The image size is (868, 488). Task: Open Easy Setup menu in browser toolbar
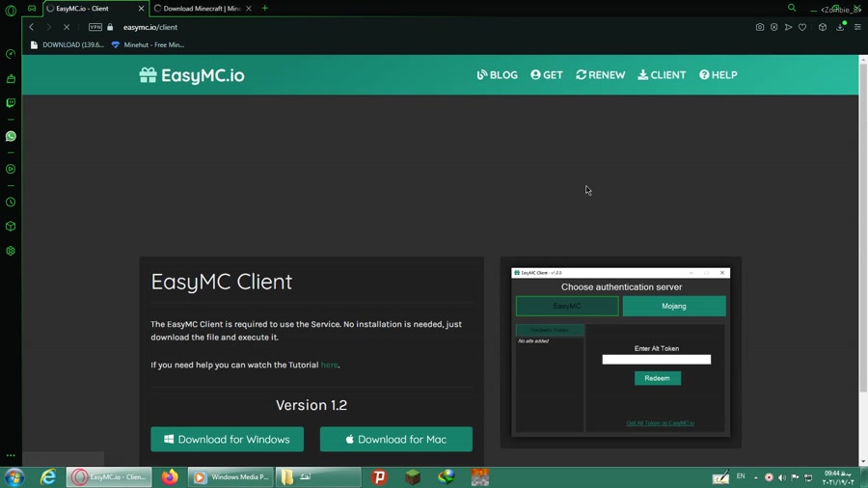pos(857,27)
